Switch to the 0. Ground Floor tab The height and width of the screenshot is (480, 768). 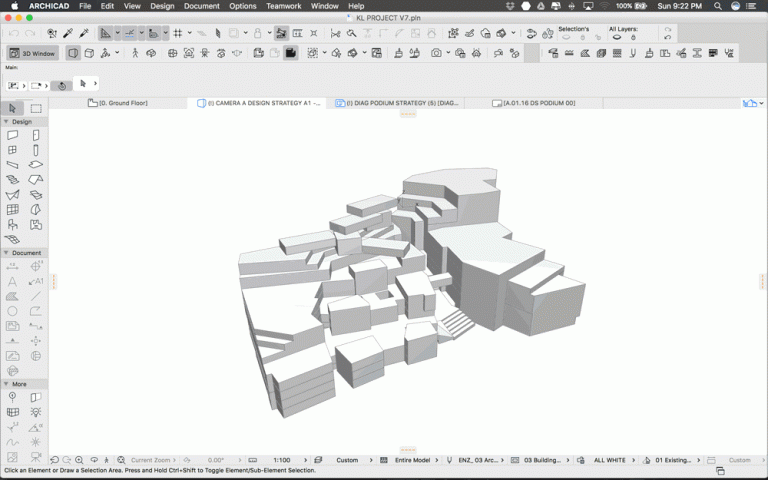(x=122, y=103)
